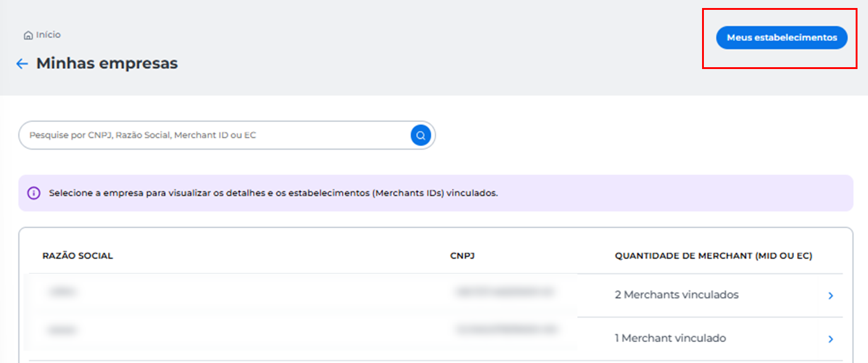This screenshot has height=363, width=868.
Task: Click the blue search magnifier button
Action: 421,135
